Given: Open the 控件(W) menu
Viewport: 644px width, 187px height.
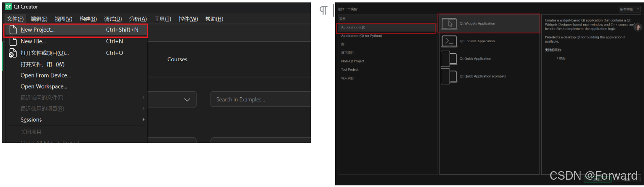Looking at the screenshot, I should [x=188, y=19].
